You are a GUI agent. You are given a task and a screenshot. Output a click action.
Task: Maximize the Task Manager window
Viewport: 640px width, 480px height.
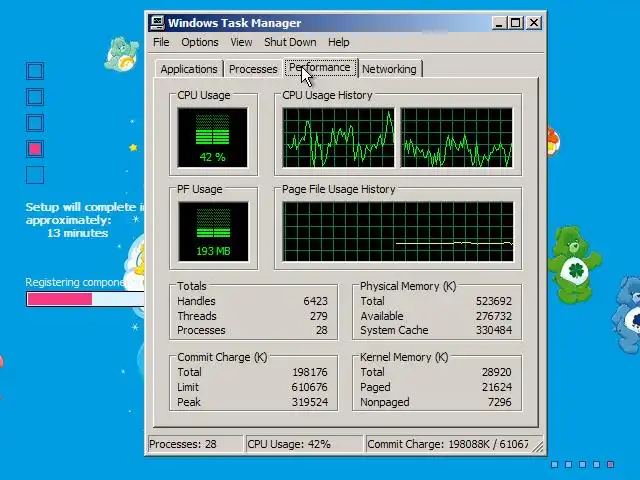pyautogui.click(x=516, y=23)
